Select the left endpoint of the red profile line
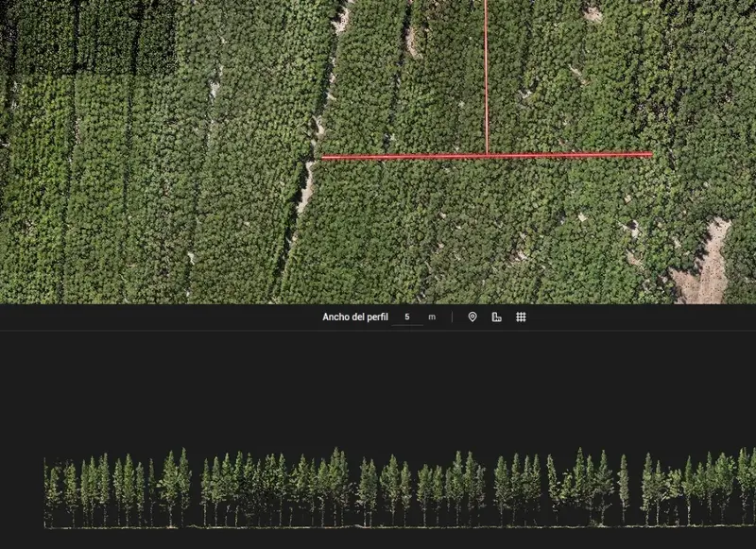The width and height of the screenshot is (756, 549). 322,157
